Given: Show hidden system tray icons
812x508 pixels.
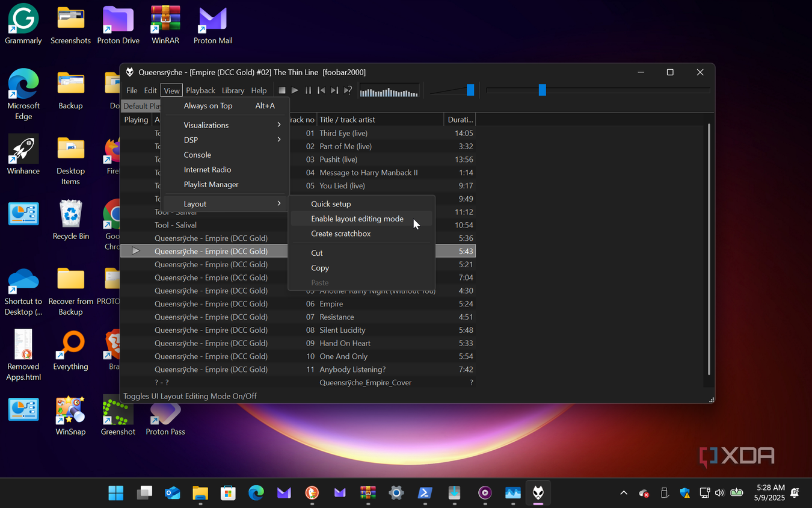Looking at the screenshot, I should [624, 493].
